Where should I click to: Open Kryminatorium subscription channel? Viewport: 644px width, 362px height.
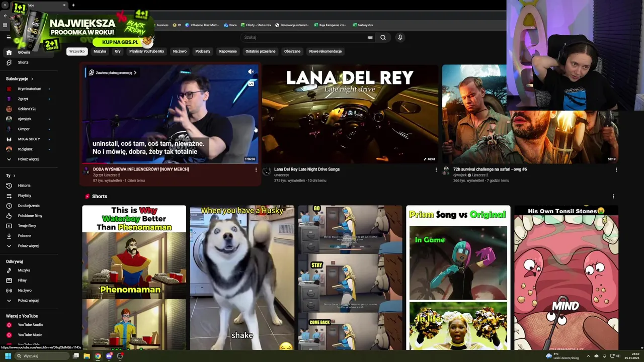[28, 89]
